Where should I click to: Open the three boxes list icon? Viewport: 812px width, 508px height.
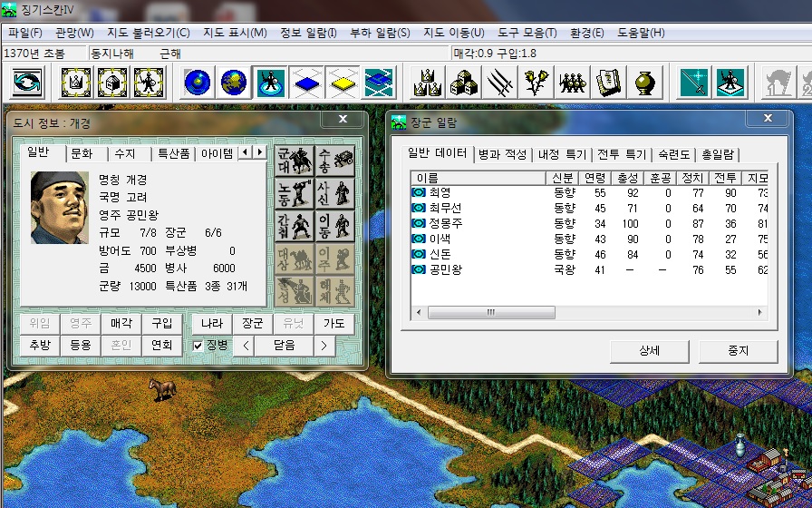click(464, 82)
